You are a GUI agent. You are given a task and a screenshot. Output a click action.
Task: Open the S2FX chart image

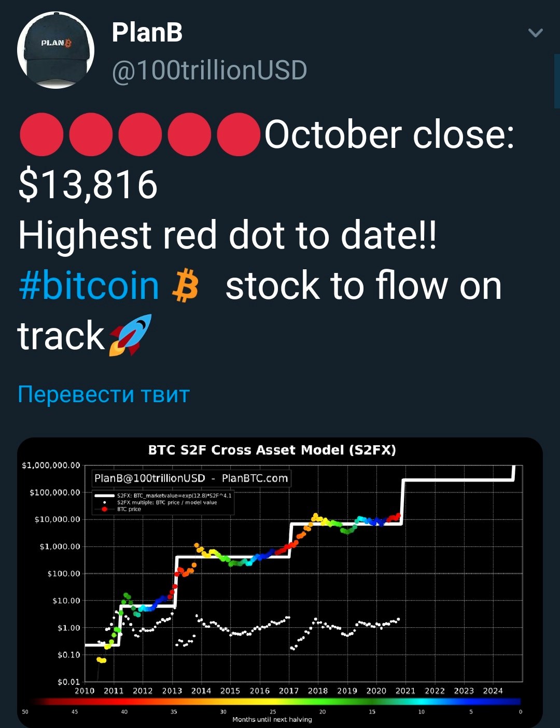(280, 582)
